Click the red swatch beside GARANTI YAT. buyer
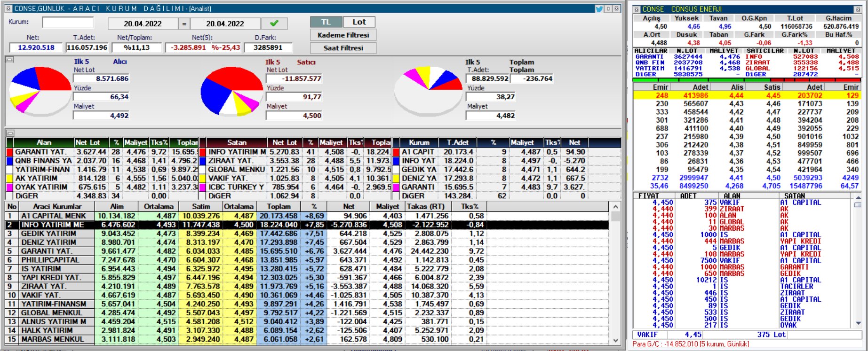Image resolution: width=868 pixels, height=351 pixels. (9, 152)
